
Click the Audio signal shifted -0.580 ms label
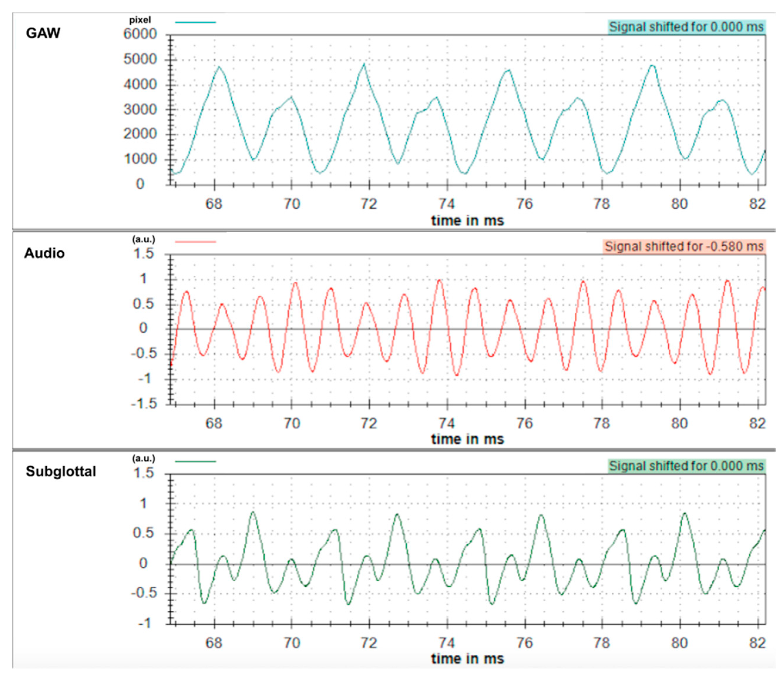pos(684,246)
